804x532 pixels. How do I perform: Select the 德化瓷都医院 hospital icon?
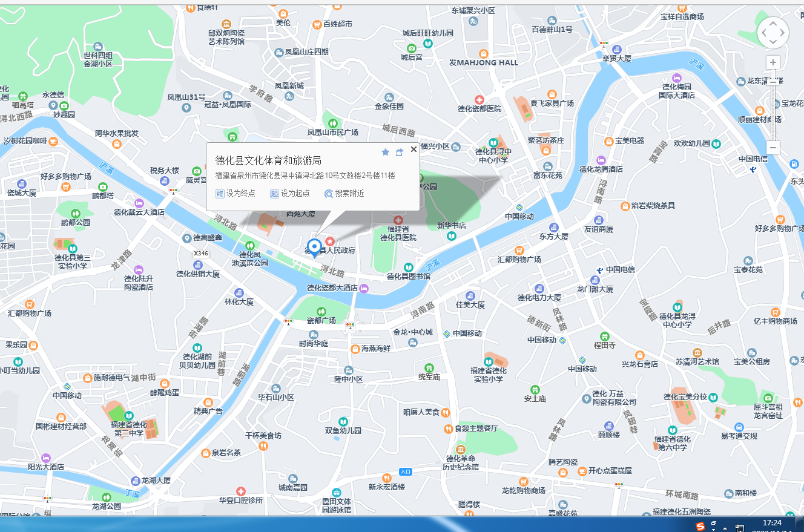point(479,99)
